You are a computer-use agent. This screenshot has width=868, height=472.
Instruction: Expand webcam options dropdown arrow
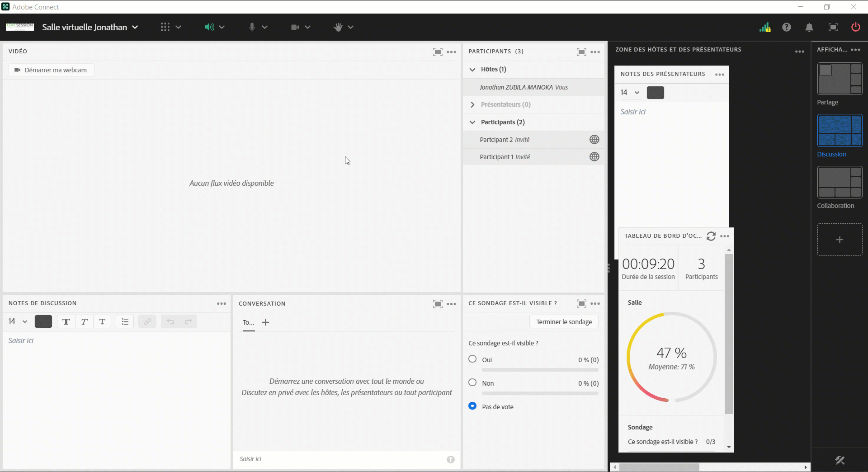point(308,27)
